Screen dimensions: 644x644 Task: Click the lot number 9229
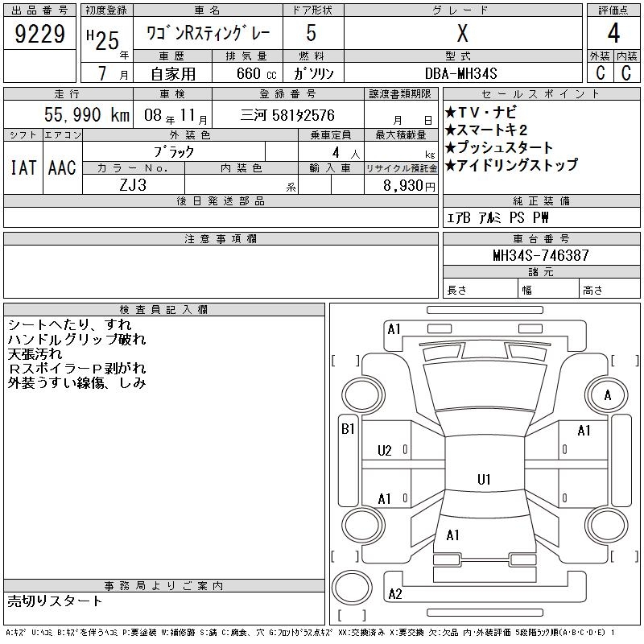40,35
